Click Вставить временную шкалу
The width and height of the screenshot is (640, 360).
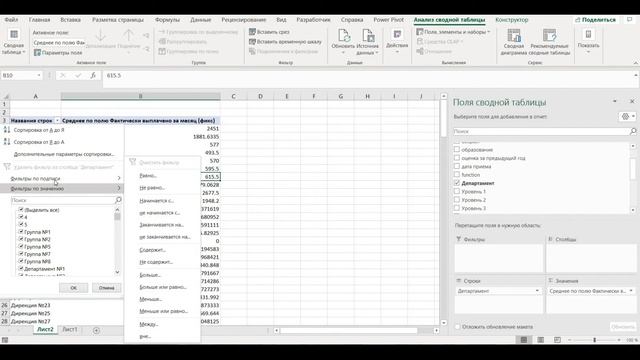(x=285, y=42)
